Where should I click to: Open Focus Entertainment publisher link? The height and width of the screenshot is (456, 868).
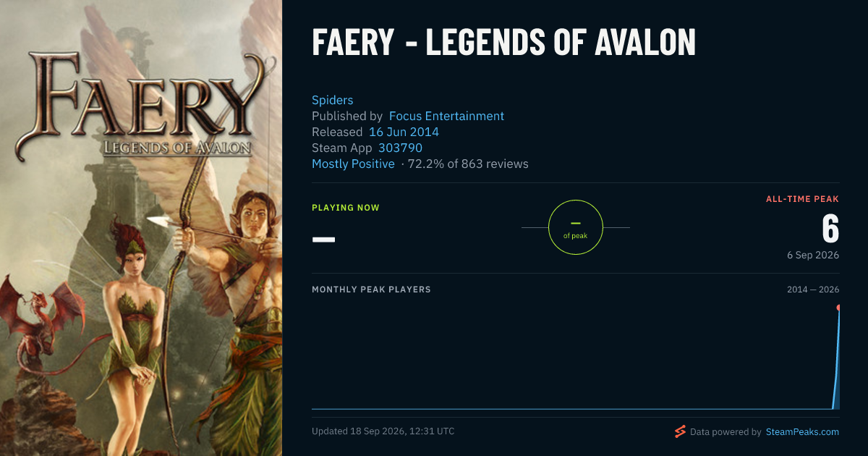click(446, 116)
